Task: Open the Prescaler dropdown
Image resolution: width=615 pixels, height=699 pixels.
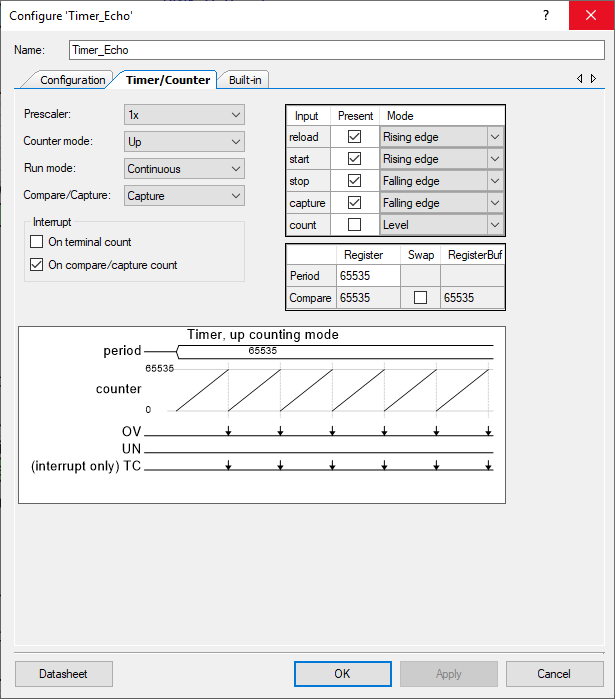Action: tap(184, 115)
